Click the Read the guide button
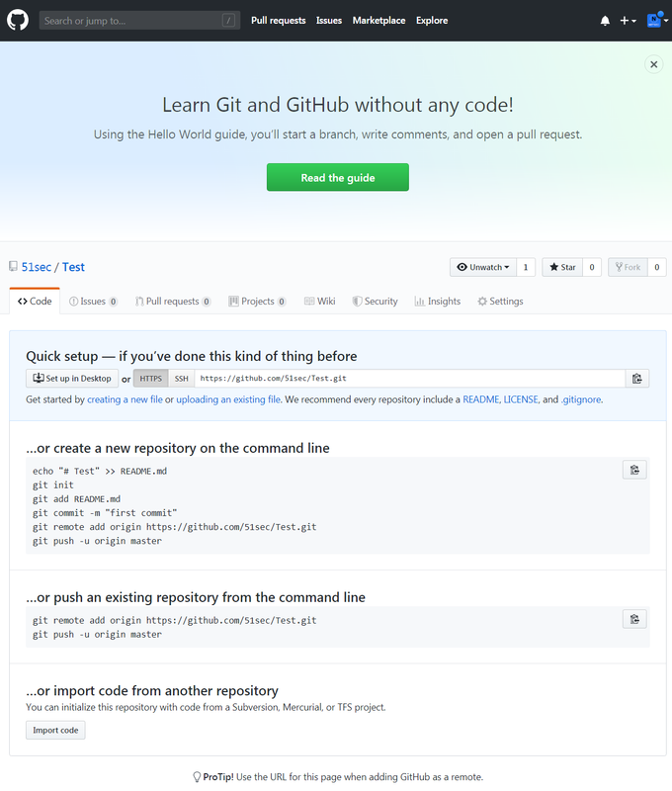The width and height of the screenshot is (672, 791). coord(338,177)
